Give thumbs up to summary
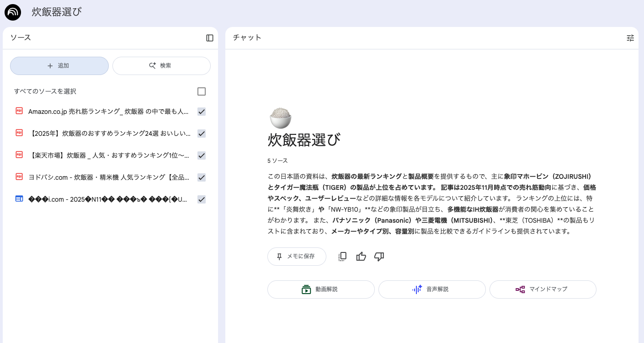Viewport: 644px width, 343px height. 361,257
